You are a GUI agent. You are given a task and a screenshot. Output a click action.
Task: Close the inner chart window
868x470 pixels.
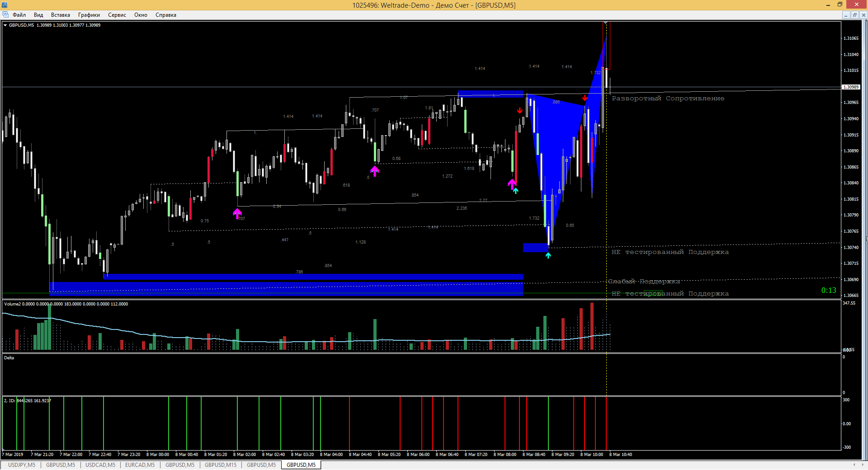point(863,15)
